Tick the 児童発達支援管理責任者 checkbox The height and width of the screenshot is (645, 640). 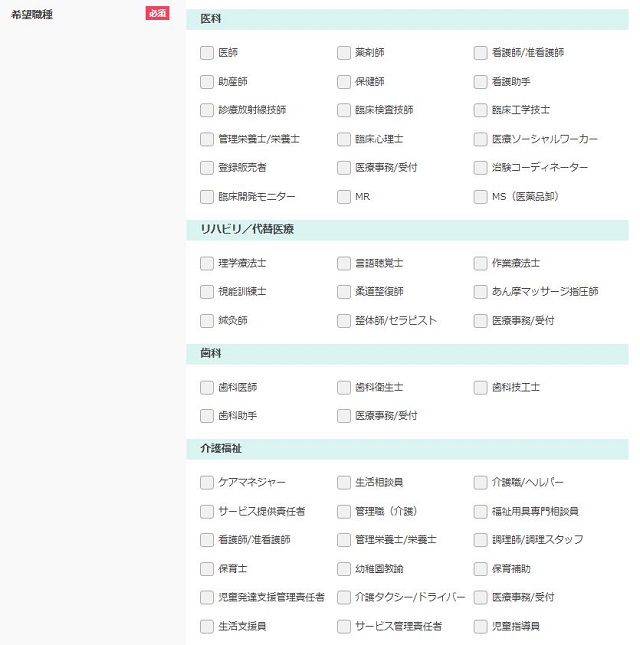[x=206, y=597]
